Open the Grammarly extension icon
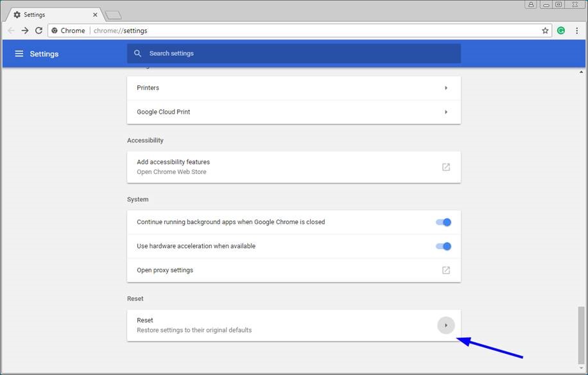The image size is (588, 375). (x=561, y=30)
